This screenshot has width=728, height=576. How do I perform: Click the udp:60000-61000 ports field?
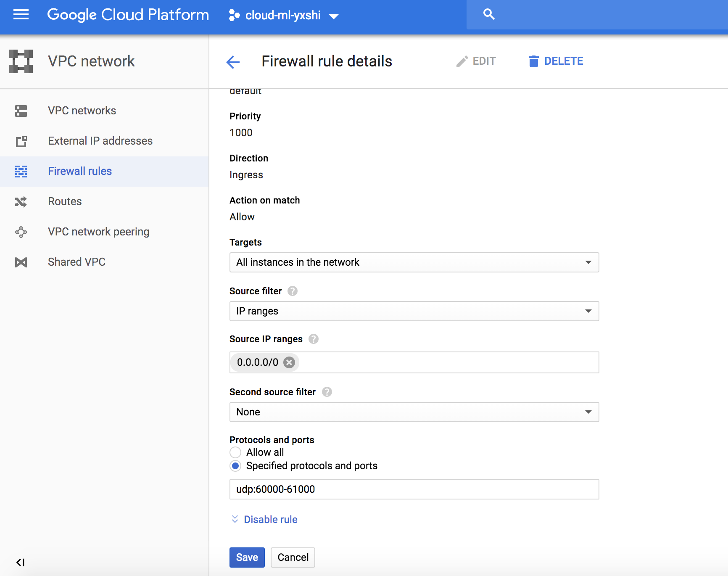414,489
